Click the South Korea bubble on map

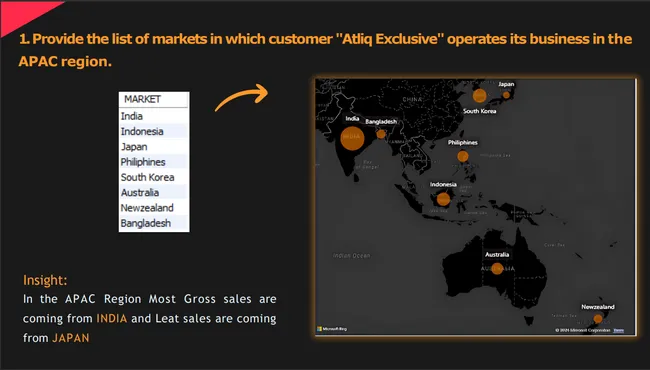pos(479,96)
